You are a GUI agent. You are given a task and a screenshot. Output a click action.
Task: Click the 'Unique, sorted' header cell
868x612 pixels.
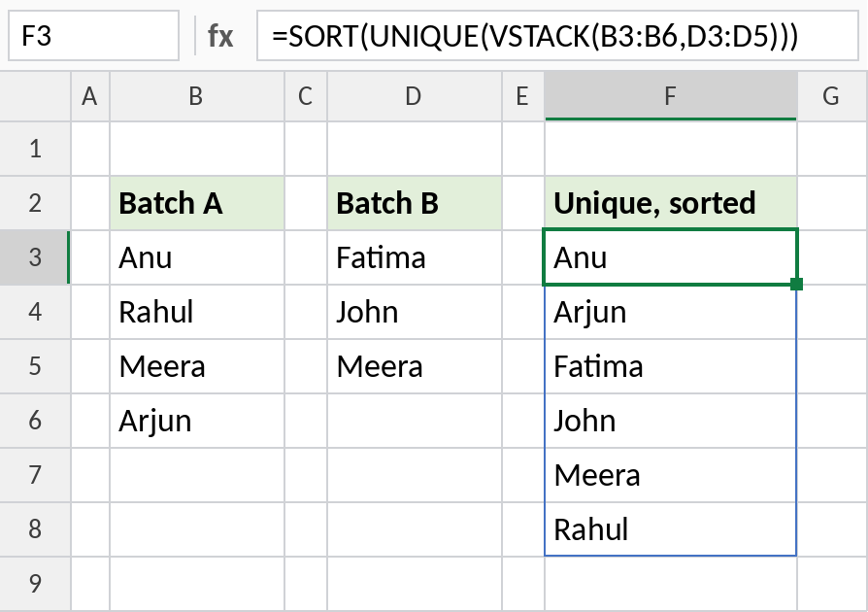[x=671, y=203]
